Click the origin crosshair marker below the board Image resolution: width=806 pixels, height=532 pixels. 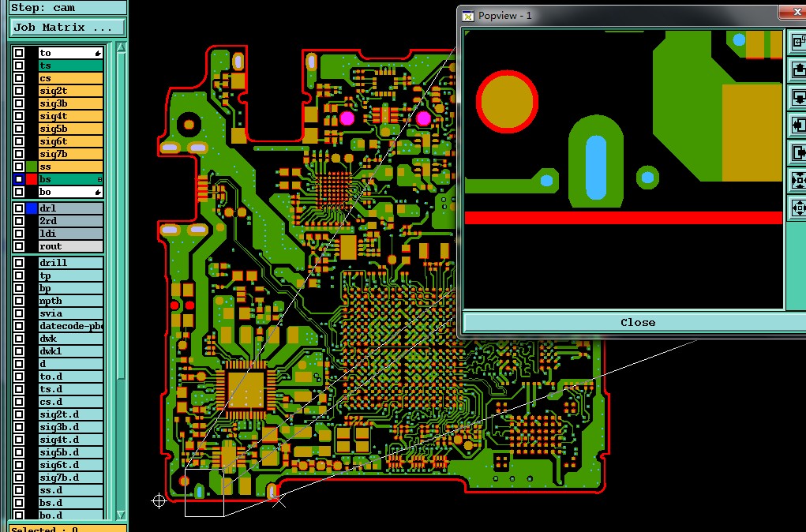pyautogui.click(x=159, y=500)
